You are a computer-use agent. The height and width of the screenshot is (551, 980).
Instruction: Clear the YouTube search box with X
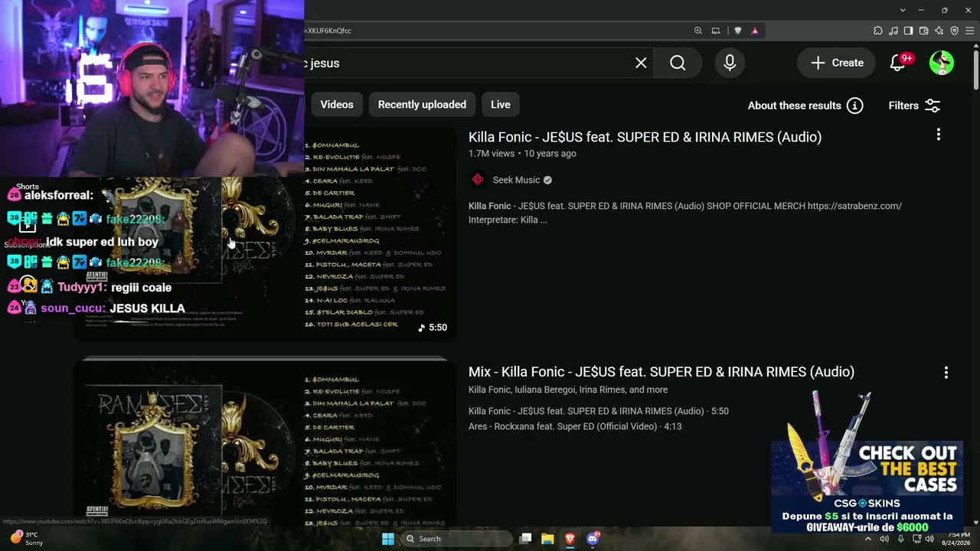click(x=641, y=63)
